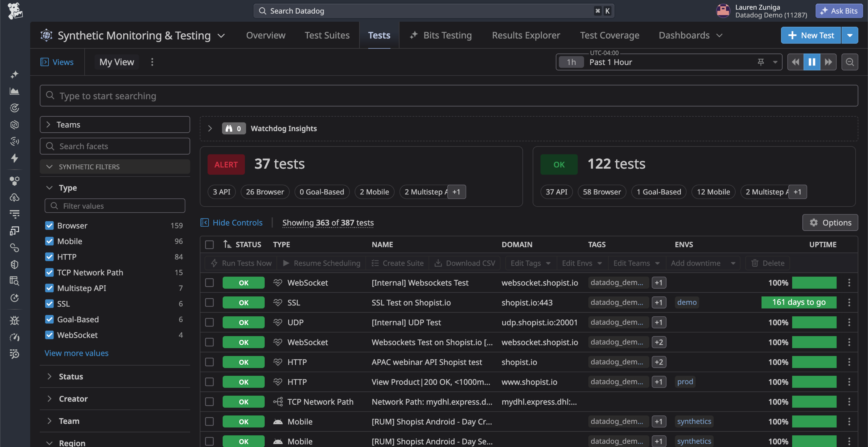
Task: Step the time range forward
Action: 828,62
